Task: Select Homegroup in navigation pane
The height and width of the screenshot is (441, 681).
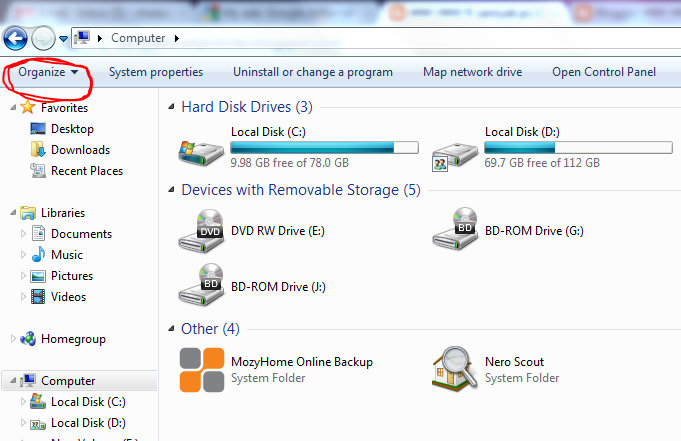Action: pos(73,339)
